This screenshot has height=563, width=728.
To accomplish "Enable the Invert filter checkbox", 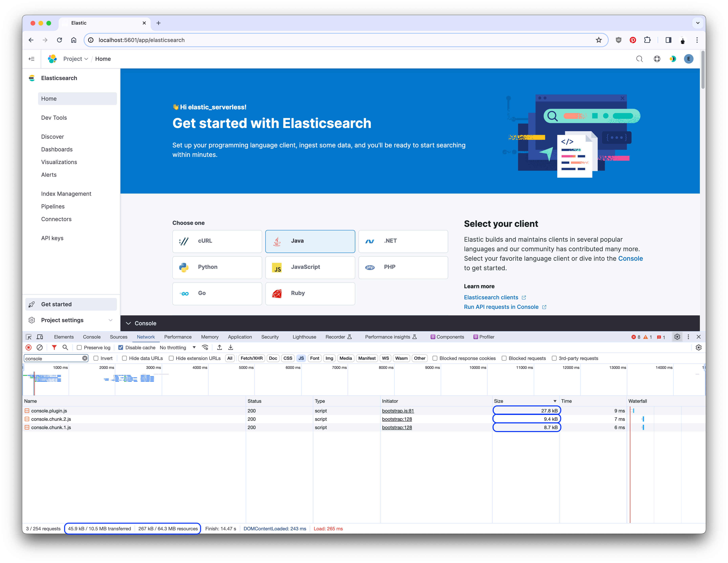I will [x=96, y=358].
